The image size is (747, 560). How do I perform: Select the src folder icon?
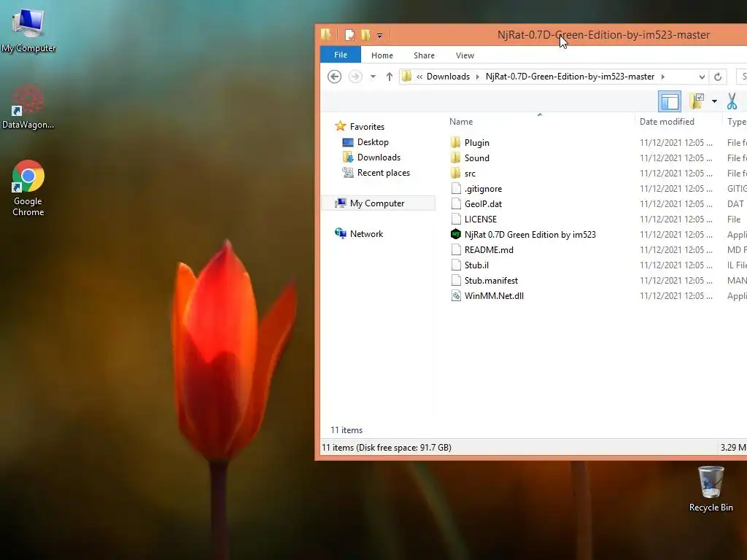pyautogui.click(x=455, y=173)
